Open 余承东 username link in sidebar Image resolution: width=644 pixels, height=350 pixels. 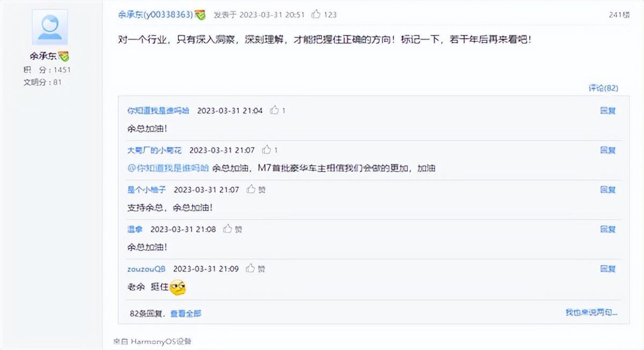pos(43,56)
